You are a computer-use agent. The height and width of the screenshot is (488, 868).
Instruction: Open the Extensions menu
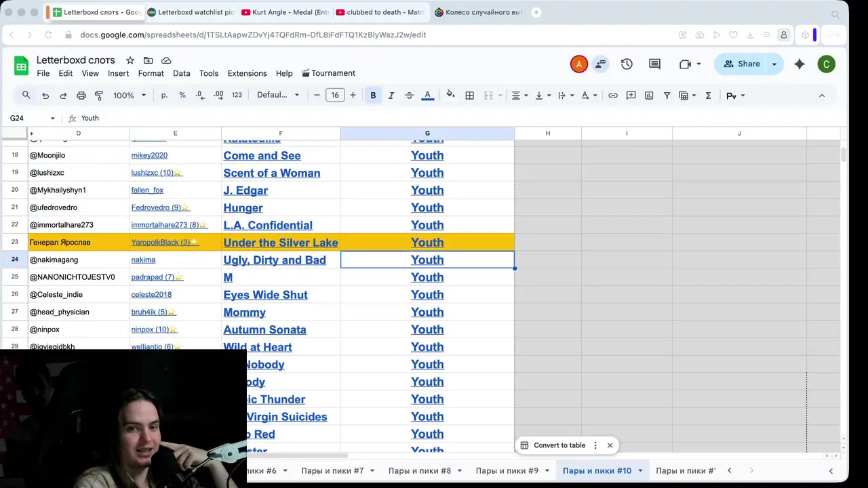(x=247, y=73)
